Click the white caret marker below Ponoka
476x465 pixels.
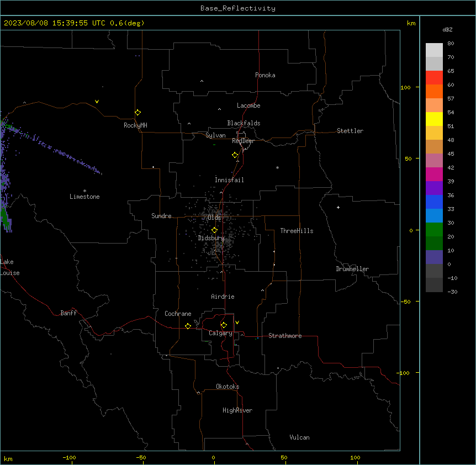202,81
